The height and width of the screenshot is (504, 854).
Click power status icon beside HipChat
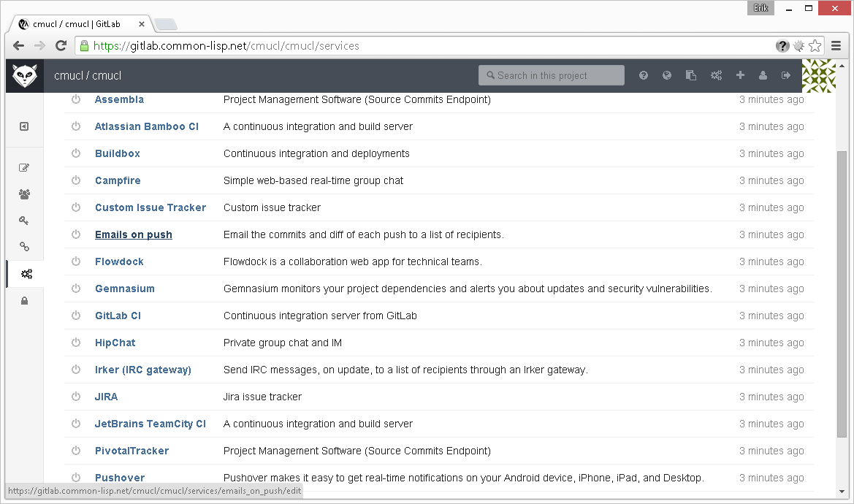76,343
